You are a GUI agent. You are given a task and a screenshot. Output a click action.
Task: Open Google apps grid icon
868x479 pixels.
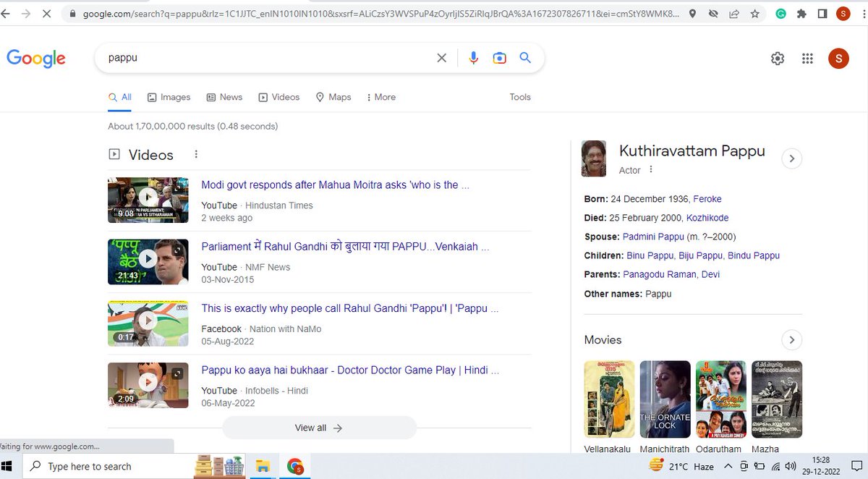(x=808, y=59)
